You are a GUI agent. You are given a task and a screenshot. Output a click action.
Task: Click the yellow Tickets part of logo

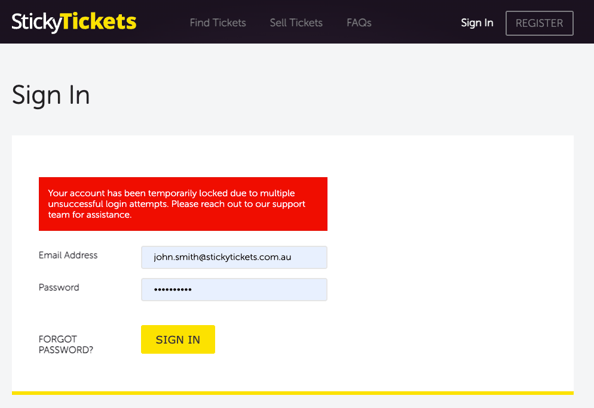99,21
